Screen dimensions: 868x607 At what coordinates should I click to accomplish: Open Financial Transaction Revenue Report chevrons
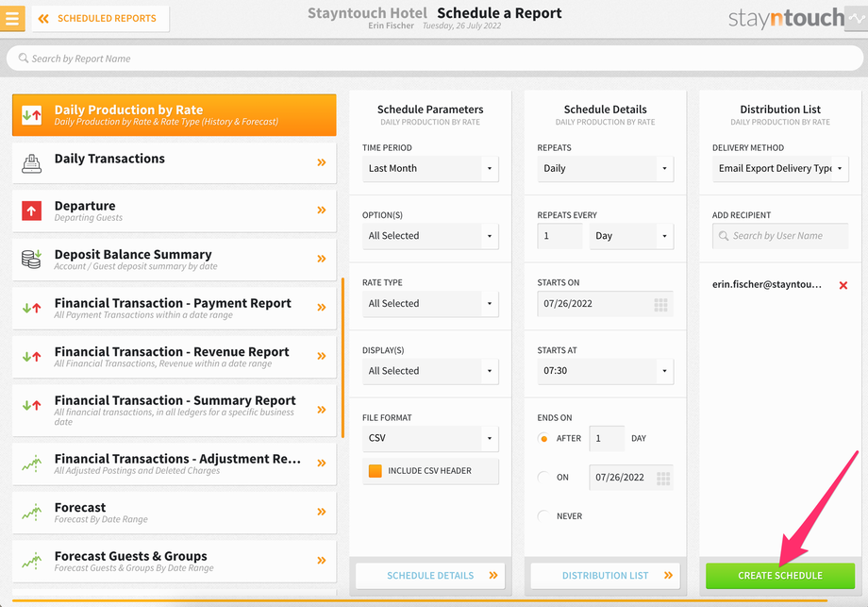321,356
